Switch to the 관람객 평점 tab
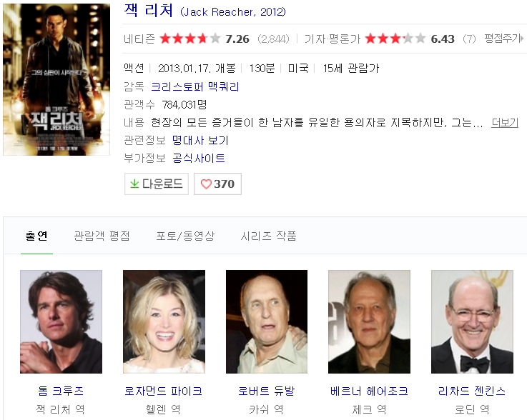527x420 pixels. (x=102, y=236)
